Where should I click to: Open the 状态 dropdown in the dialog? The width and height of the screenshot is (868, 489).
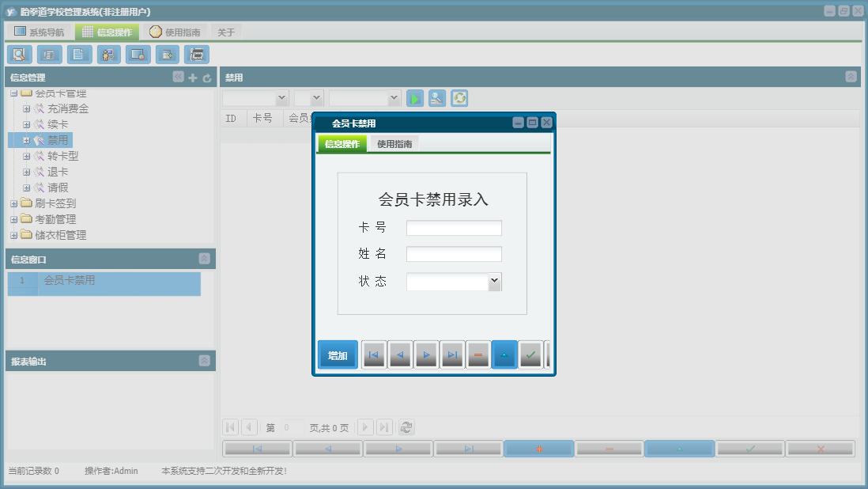point(494,281)
